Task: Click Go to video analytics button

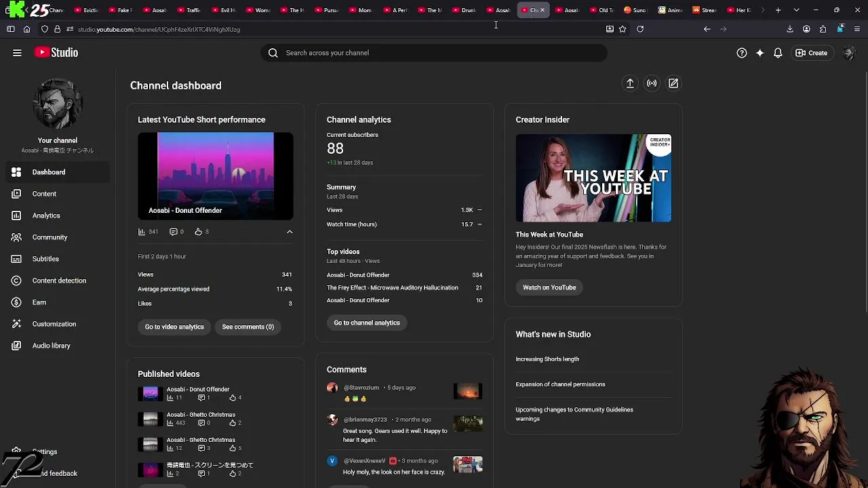Action: pyautogui.click(x=174, y=327)
